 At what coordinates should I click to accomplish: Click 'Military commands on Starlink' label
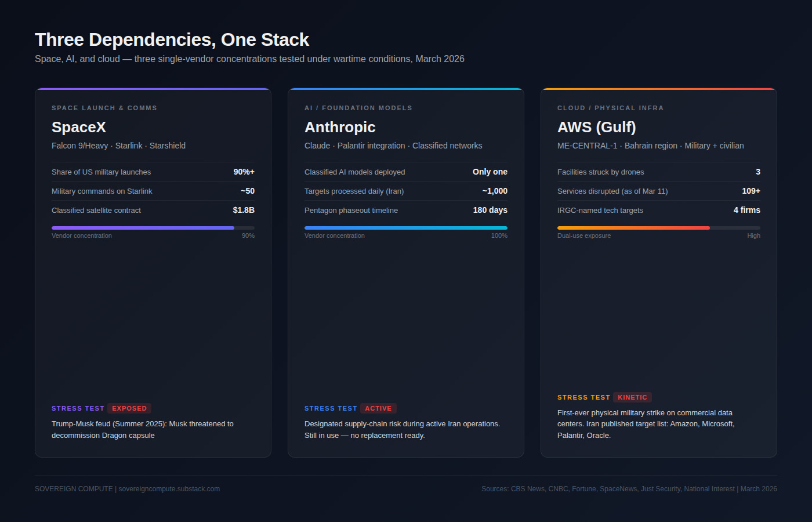pos(101,191)
